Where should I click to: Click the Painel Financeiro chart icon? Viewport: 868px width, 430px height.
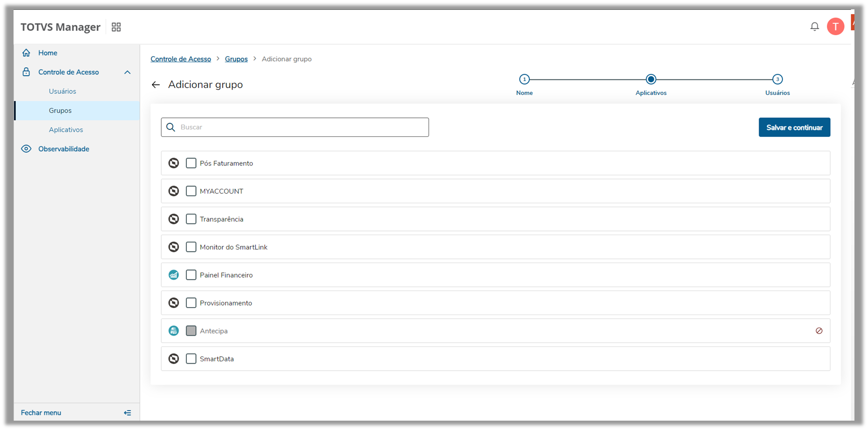click(x=174, y=275)
